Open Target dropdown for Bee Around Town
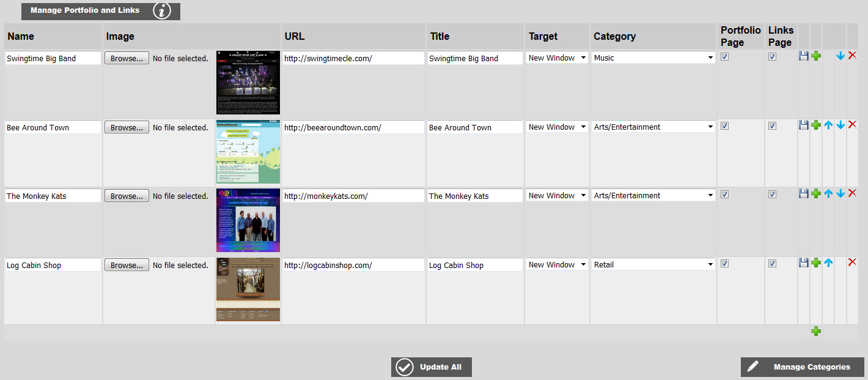Image resolution: width=868 pixels, height=380 pixels. (x=557, y=127)
